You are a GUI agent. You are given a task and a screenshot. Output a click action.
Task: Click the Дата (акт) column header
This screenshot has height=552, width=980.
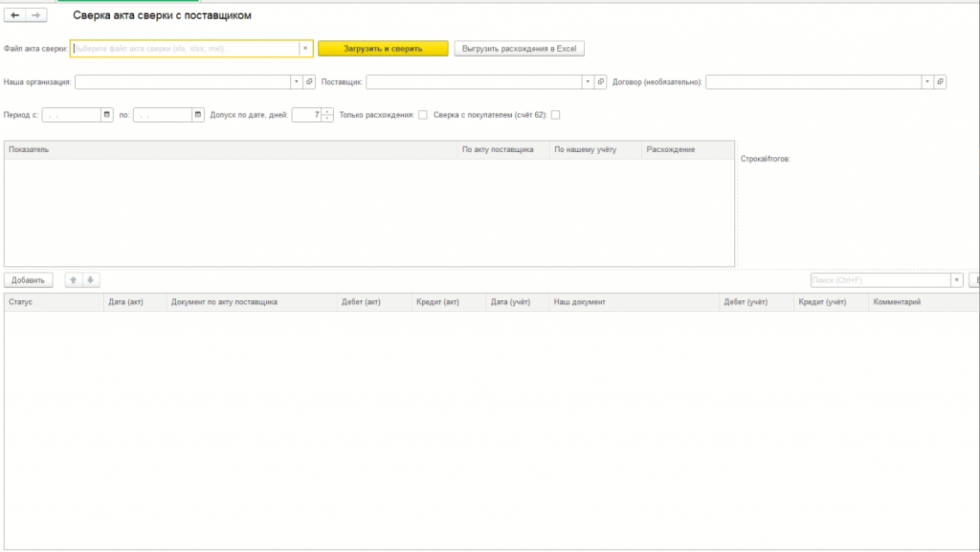(x=135, y=302)
